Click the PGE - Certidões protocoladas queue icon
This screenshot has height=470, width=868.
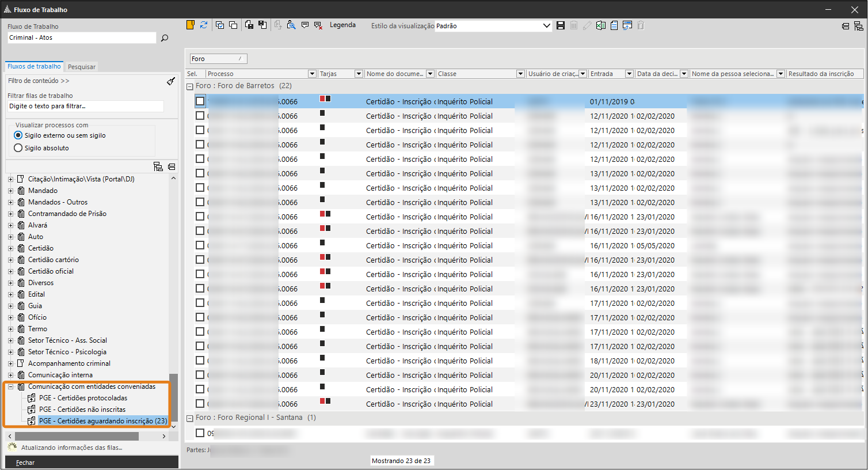(32, 398)
